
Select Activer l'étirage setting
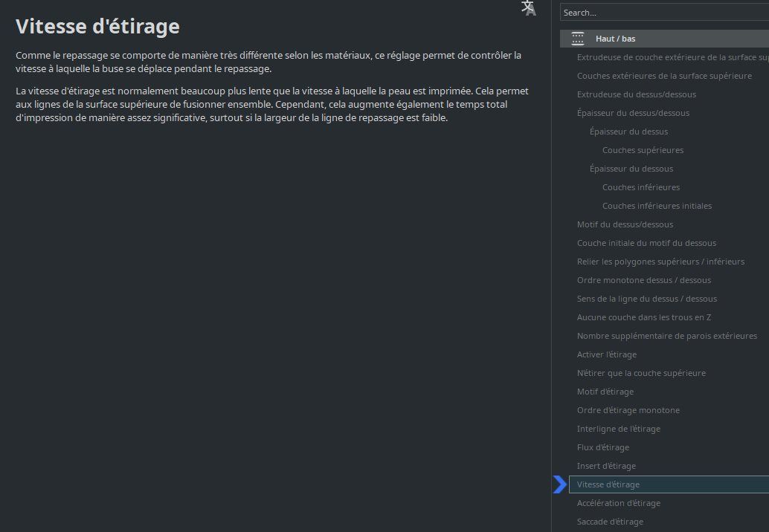tap(607, 355)
